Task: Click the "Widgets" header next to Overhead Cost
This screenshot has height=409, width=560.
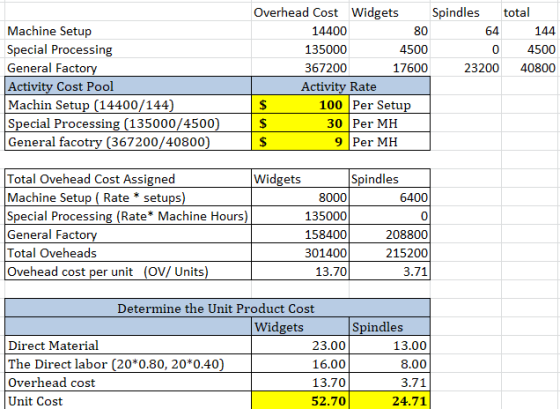Action: click(390, 13)
